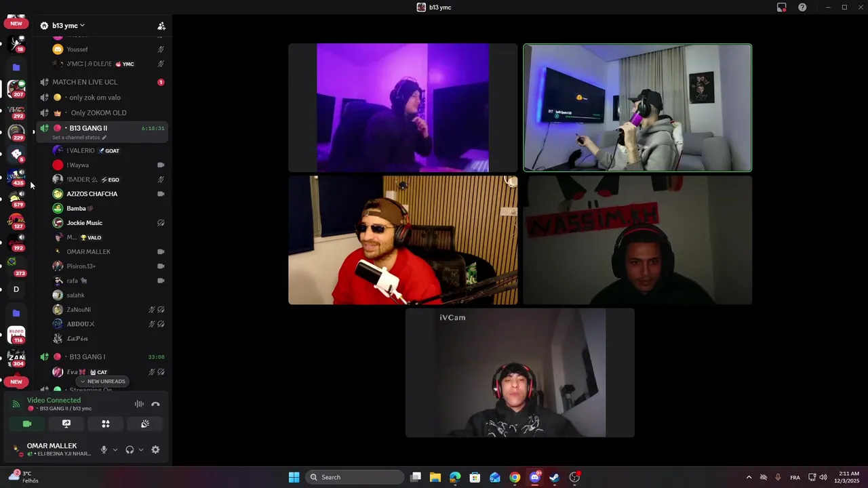Focus the video tile with green speaking border
The height and width of the screenshot is (488, 868).
click(637, 108)
